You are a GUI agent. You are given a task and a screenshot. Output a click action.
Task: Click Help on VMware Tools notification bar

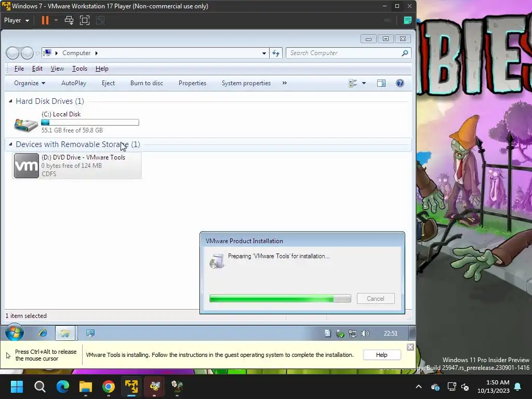tap(382, 354)
